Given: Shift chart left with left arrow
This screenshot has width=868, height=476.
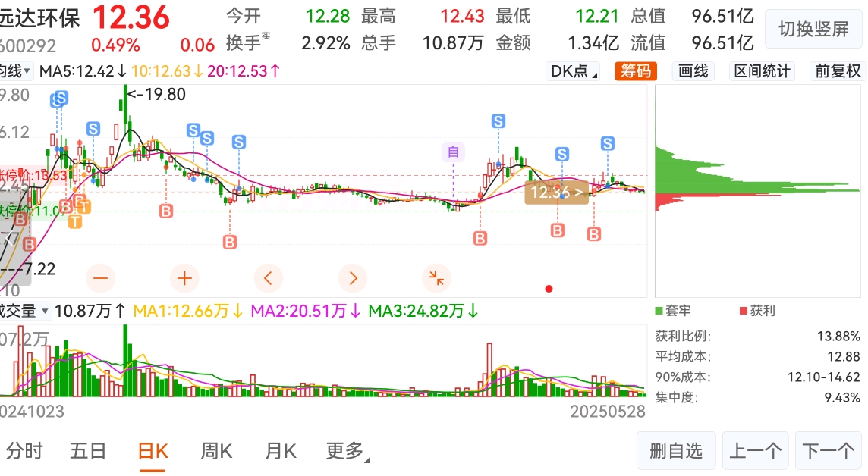Looking at the screenshot, I should (x=269, y=278).
